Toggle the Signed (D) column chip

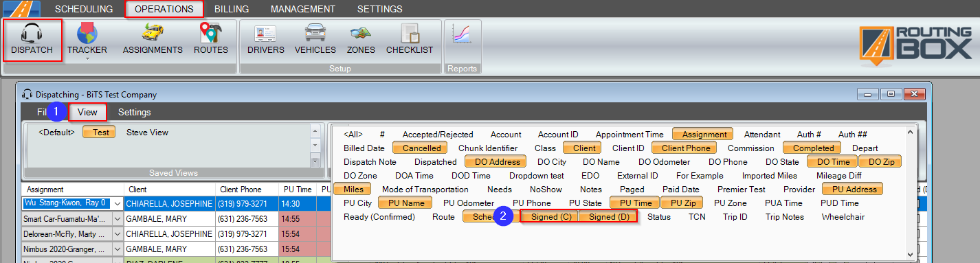(x=609, y=217)
